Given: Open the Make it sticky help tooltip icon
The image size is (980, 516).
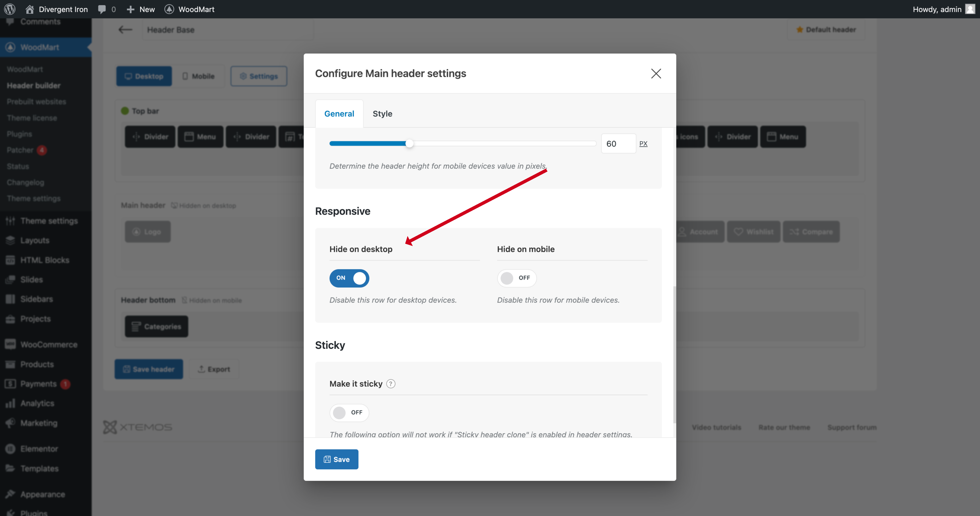Looking at the screenshot, I should 391,384.
